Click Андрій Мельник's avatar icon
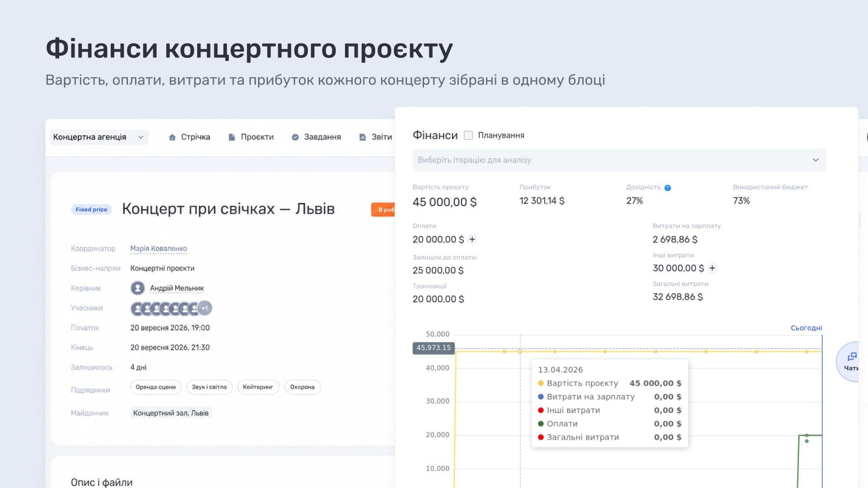The image size is (868, 488). tap(137, 288)
